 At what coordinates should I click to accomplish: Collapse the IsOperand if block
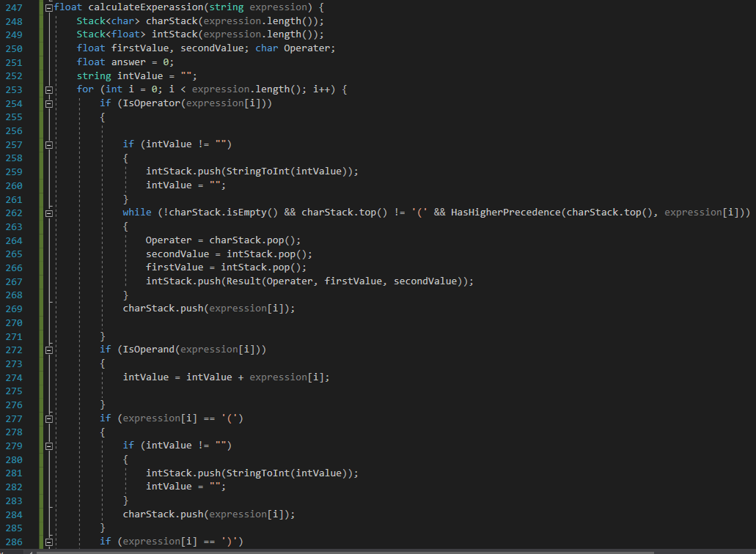(x=48, y=349)
